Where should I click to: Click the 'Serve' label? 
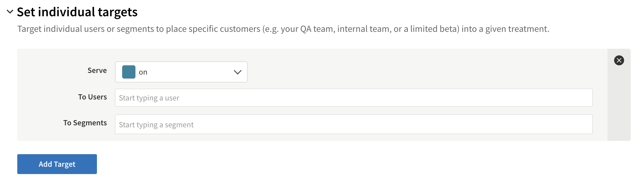pyautogui.click(x=97, y=71)
